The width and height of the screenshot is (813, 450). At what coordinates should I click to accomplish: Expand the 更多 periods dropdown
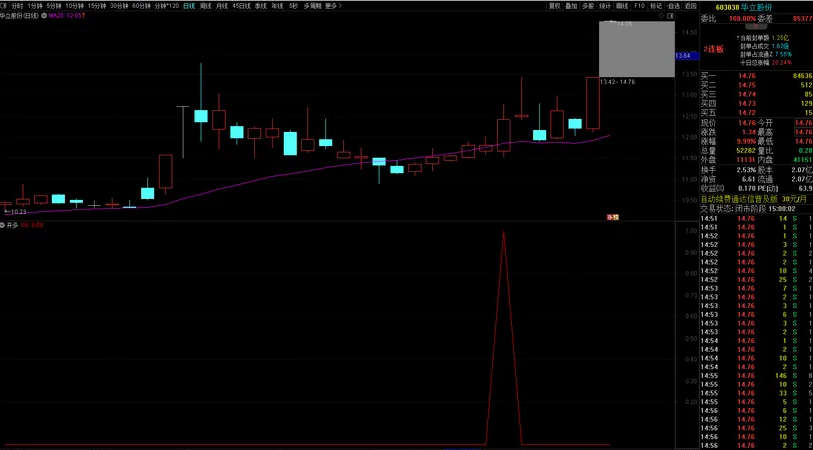(x=333, y=6)
